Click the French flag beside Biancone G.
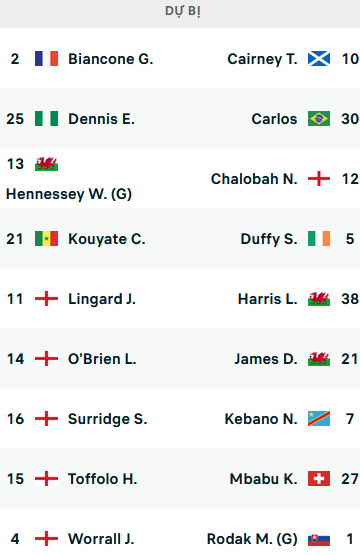360x555 pixels. coord(46,59)
